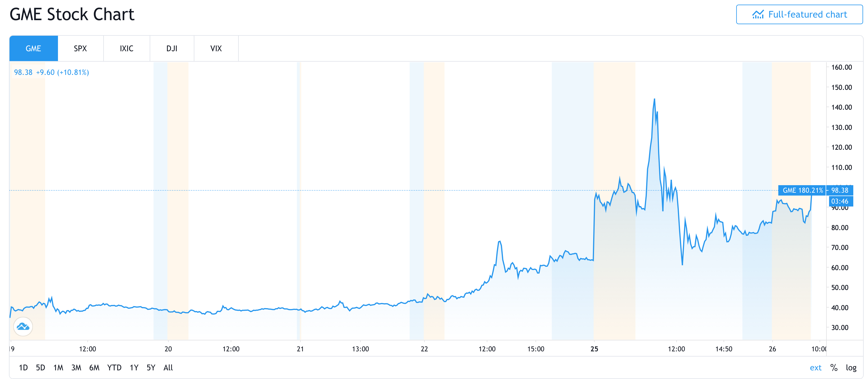Click the 98.38 current price label
This screenshot has width=868, height=379.
point(839,190)
